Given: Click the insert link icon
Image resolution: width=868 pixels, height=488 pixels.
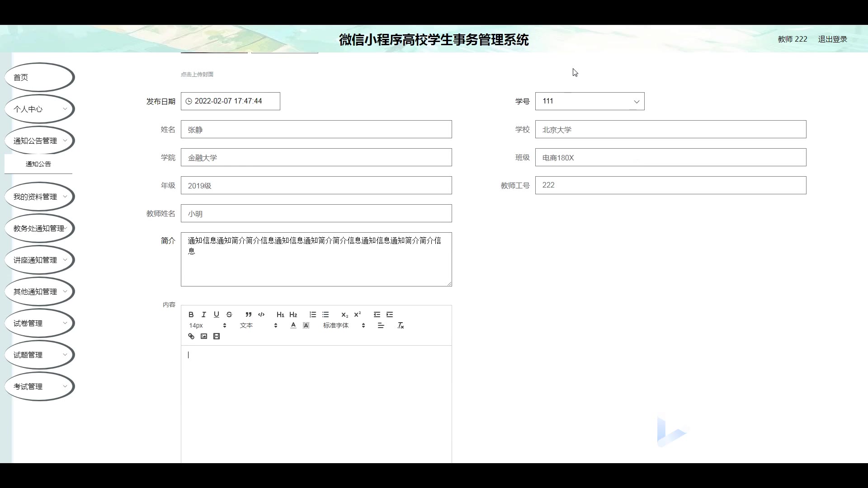Looking at the screenshot, I should (191, 336).
